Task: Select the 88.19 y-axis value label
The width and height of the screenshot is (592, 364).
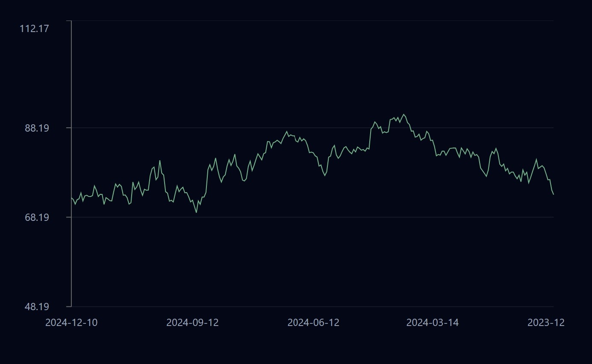Action: point(36,128)
